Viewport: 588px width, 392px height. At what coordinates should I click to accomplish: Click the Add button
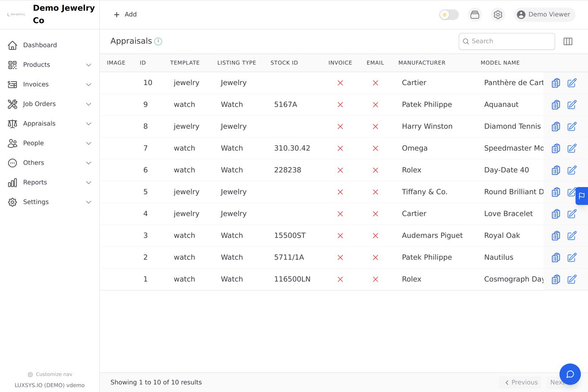125,15
